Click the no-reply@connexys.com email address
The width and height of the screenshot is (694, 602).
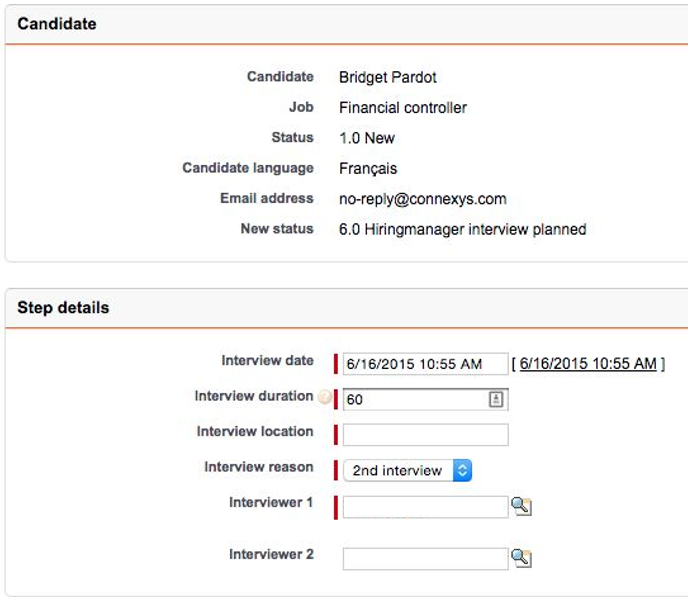pos(423,199)
